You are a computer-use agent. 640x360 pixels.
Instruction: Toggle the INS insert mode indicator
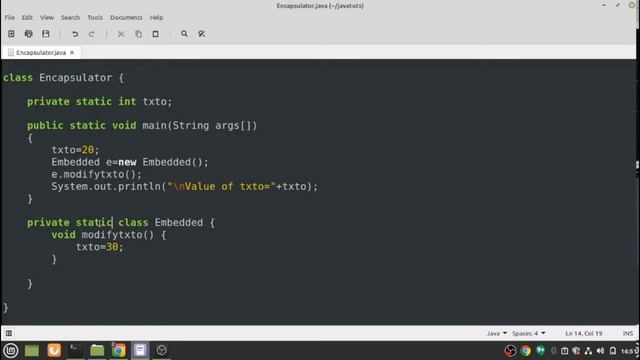628,333
